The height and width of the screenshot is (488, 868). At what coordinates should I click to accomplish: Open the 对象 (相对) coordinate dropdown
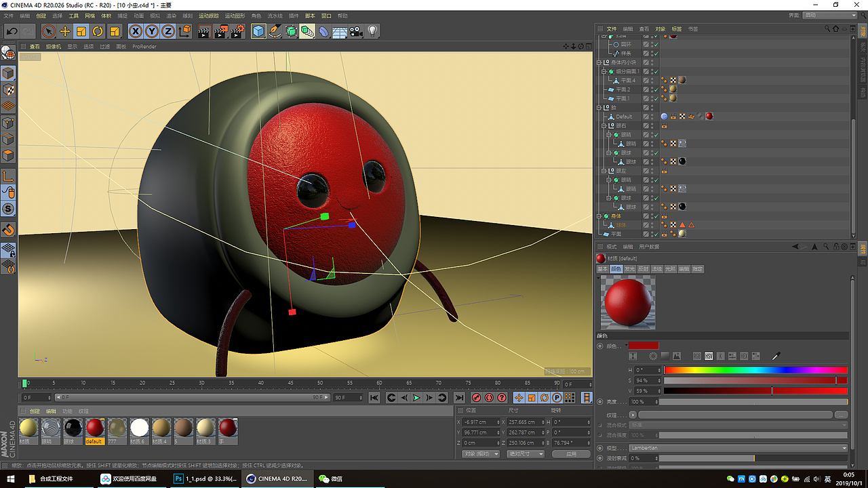point(480,454)
